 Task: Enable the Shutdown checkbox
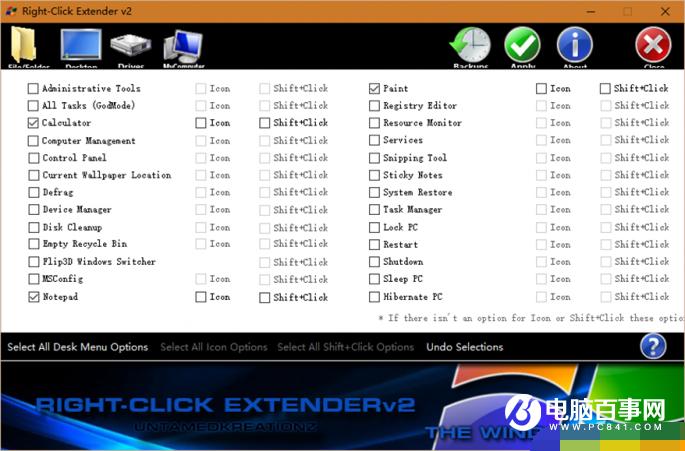click(x=374, y=262)
